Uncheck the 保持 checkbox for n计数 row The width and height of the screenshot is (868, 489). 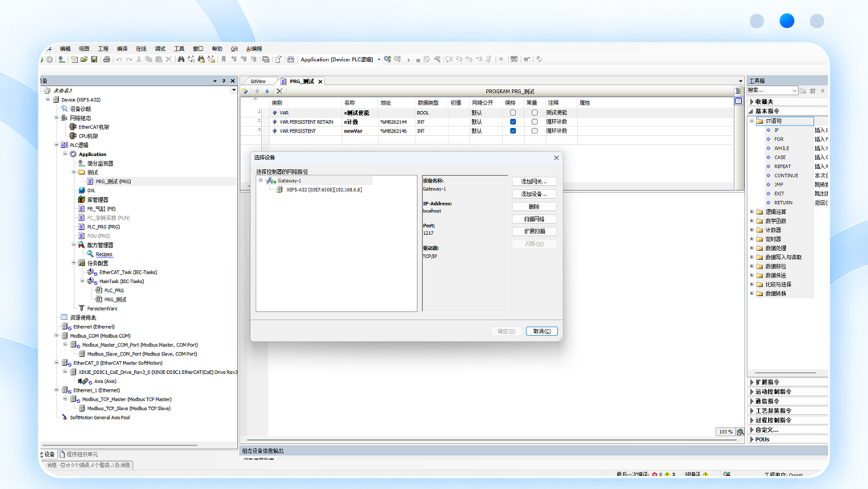513,121
